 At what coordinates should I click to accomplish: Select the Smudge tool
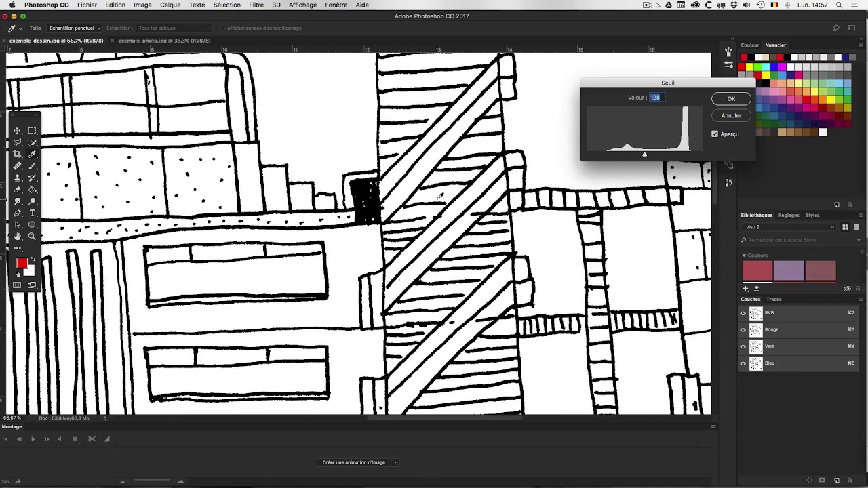pyautogui.click(x=17, y=201)
